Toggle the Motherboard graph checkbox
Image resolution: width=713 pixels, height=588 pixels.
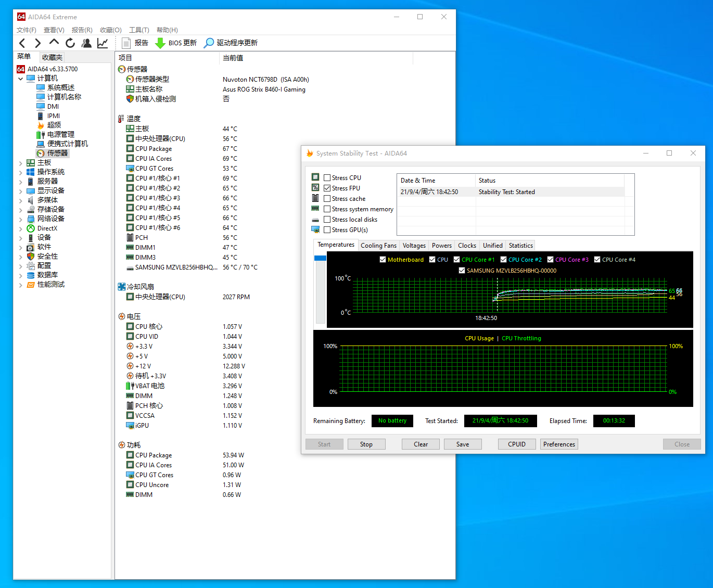(383, 259)
